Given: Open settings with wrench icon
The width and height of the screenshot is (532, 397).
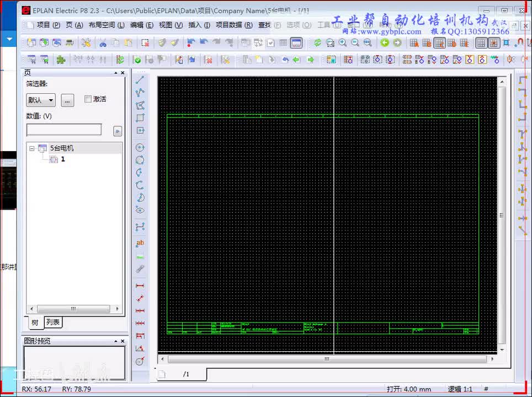Looking at the screenshot, I should click(x=86, y=43).
